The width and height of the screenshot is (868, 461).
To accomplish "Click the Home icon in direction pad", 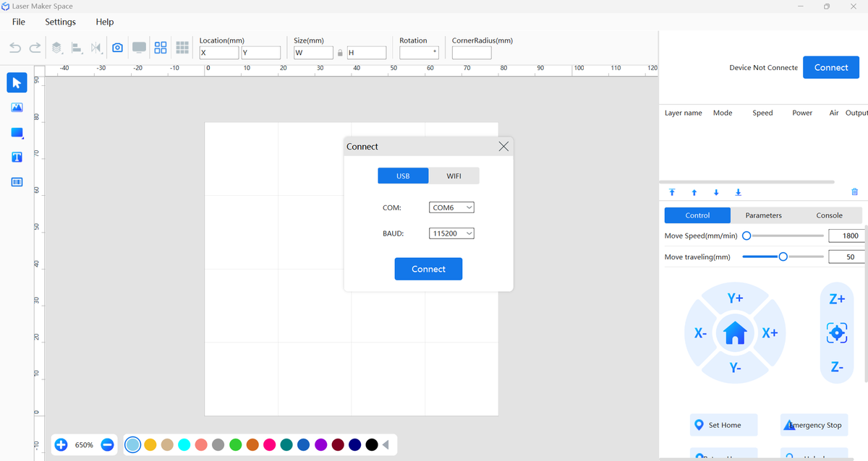I will (735, 333).
